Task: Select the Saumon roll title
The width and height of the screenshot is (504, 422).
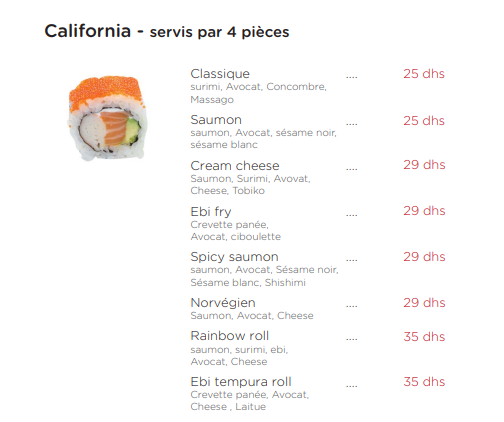Action: coord(216,120)
